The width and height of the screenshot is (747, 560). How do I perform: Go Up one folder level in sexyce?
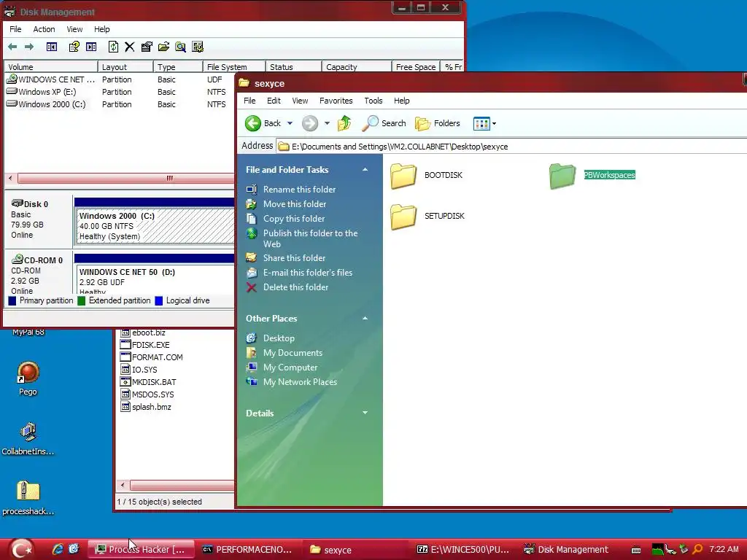(x=344, y=123)
